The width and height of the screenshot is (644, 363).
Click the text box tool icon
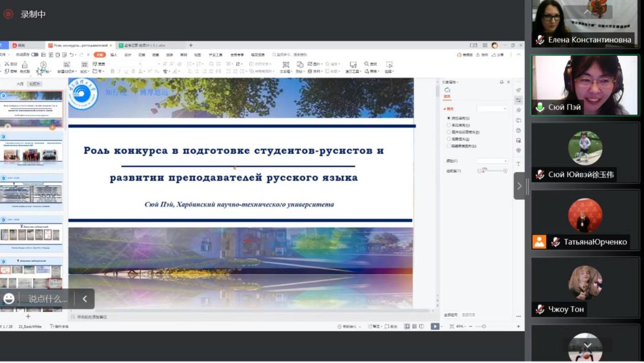pyautogui.click(x=286, y=65)
